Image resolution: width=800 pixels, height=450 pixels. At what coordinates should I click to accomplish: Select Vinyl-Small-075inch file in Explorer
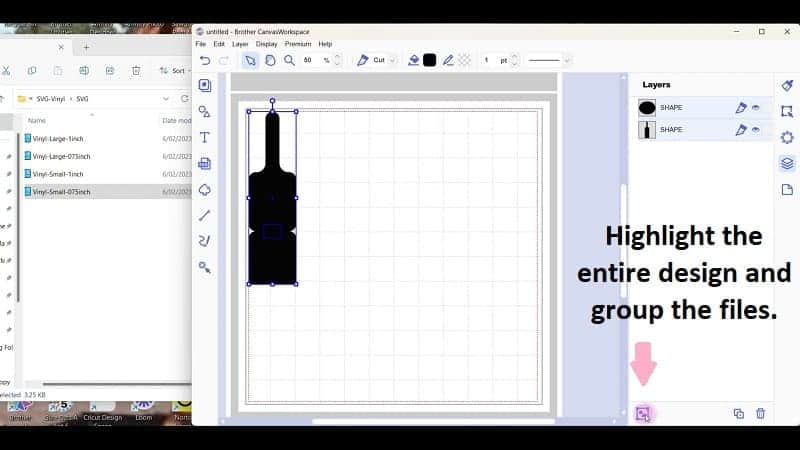[x=61, y=192]
